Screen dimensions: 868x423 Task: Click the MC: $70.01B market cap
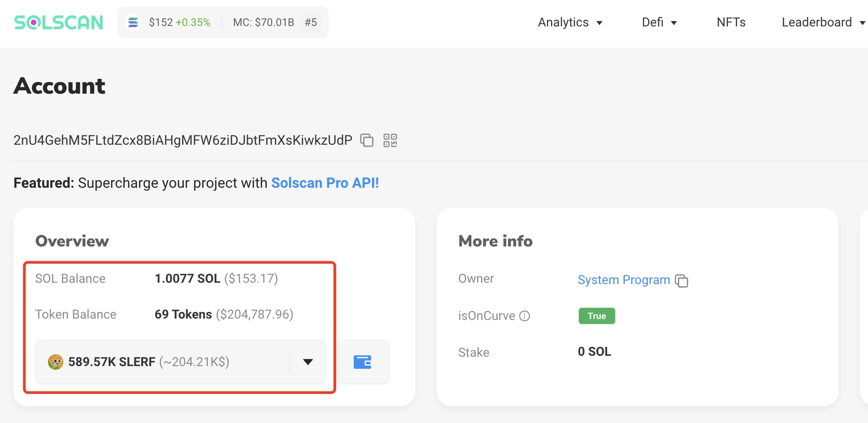(263, 22)
